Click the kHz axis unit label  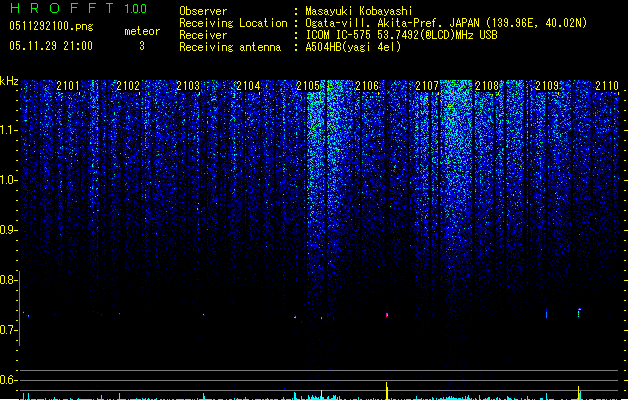(9, 81)
